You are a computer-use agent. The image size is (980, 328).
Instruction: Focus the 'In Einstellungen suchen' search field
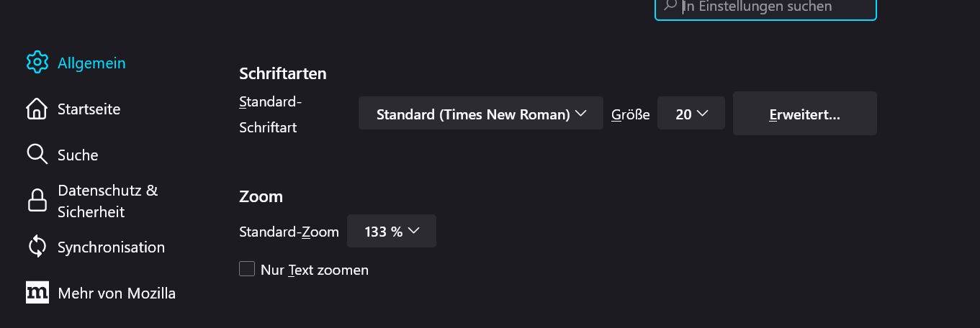pos(770,7)
